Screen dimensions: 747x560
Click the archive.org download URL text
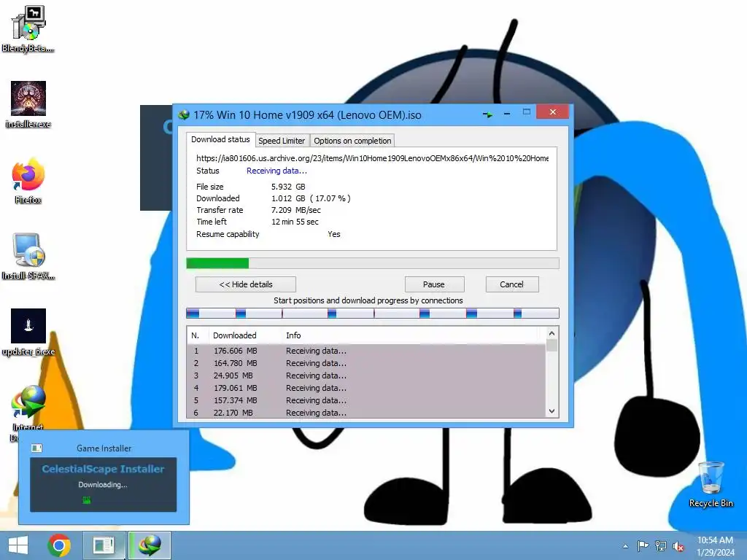(x=373, y=158)
